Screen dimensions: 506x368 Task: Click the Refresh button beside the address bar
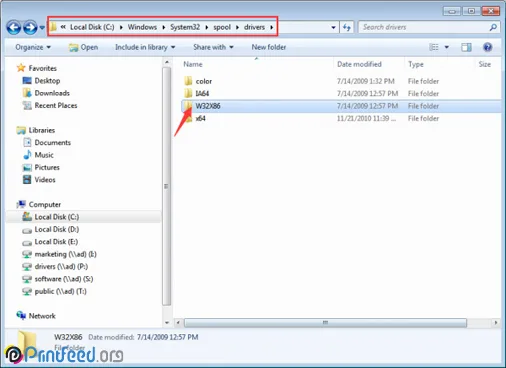click(347, 27)
